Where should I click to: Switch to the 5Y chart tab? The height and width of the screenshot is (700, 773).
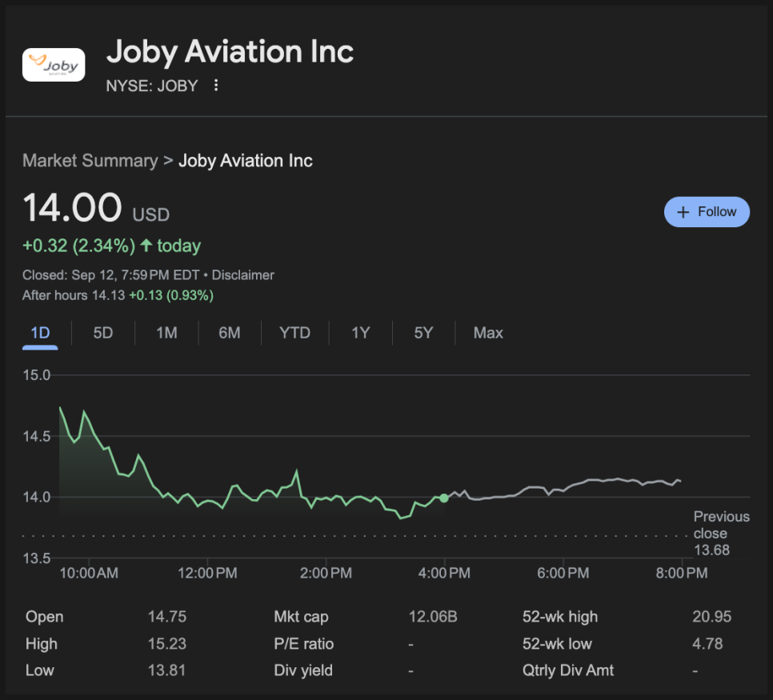click(423, 333)
